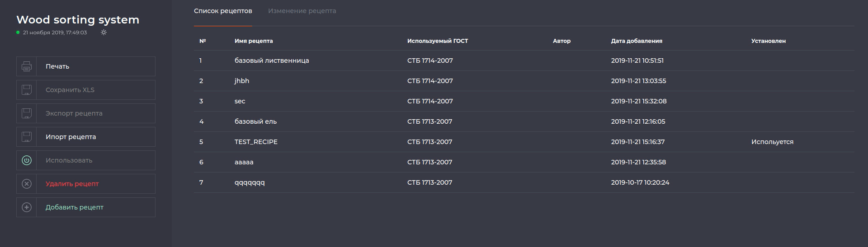
Task: Select the qqqqqqq recipe row
Action: [250, 182]
